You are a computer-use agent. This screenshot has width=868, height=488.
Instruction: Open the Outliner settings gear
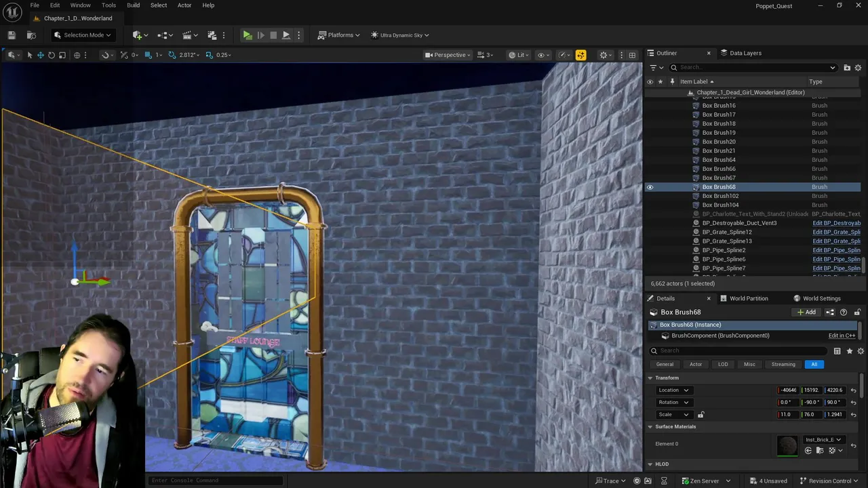pyautogui.click(x=858, y=67)
